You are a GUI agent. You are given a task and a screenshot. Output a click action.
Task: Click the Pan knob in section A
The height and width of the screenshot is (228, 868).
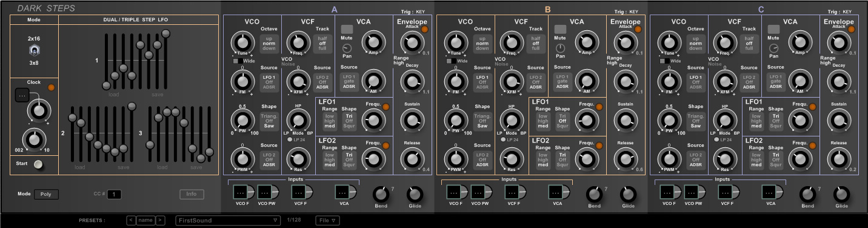pos(347,48)
